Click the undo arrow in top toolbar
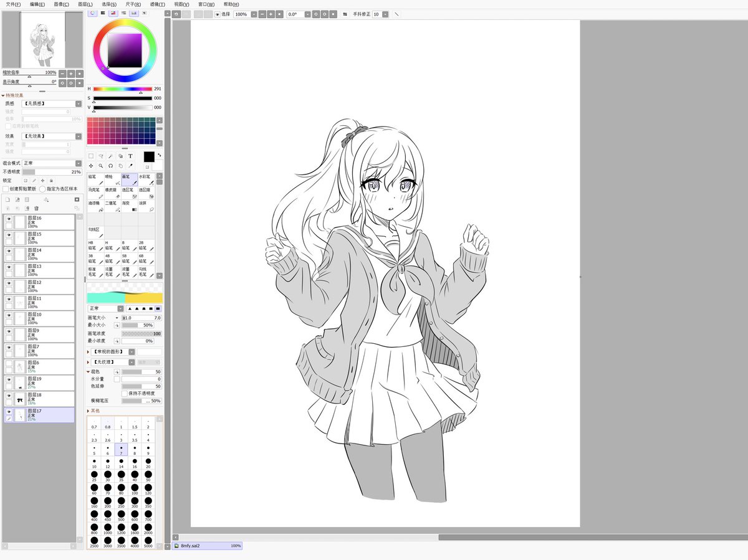Viewport: 748px width, 560px height. [177, 14]
